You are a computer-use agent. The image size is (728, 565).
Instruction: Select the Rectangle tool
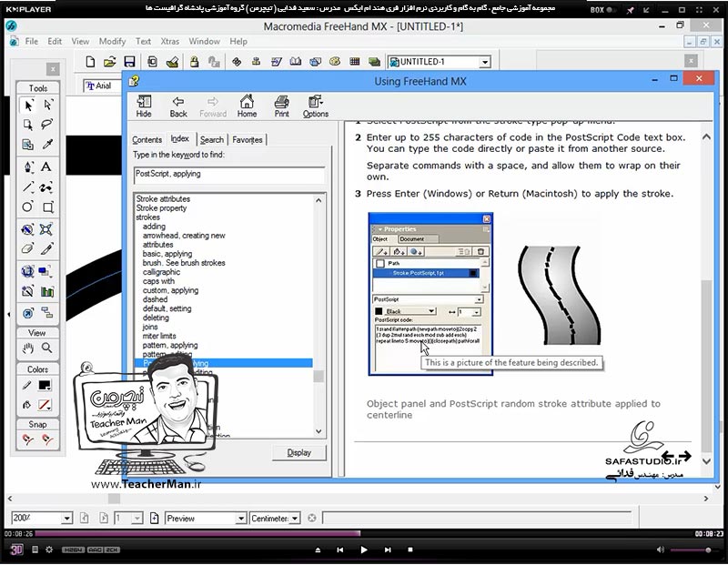(x=48, y=207)
